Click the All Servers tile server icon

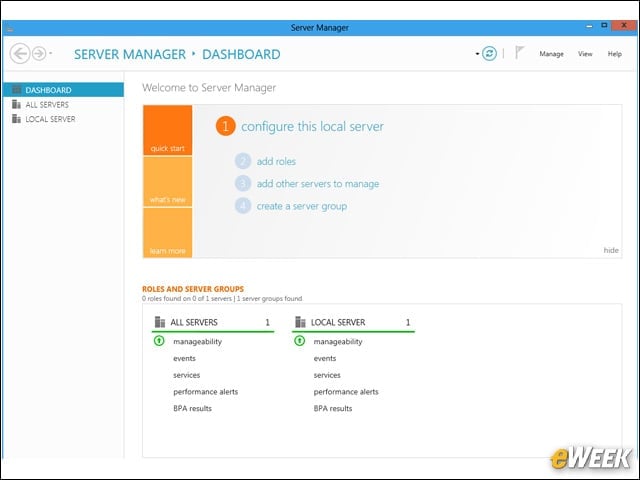(x=160, y=322)
